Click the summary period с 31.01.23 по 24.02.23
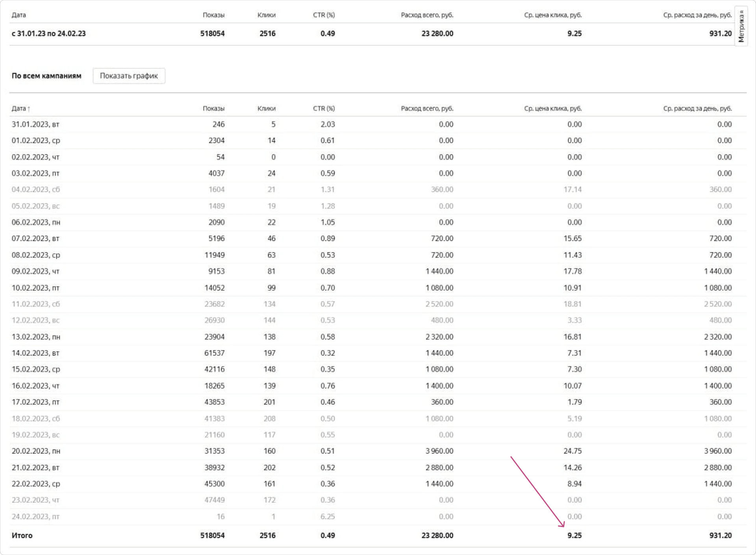This screenshot has height=555, width=756. click(x=48, y=33)
